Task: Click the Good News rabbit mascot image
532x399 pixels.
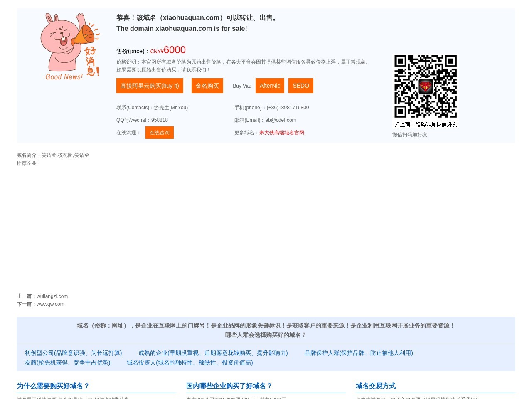Action: point(70,46)
